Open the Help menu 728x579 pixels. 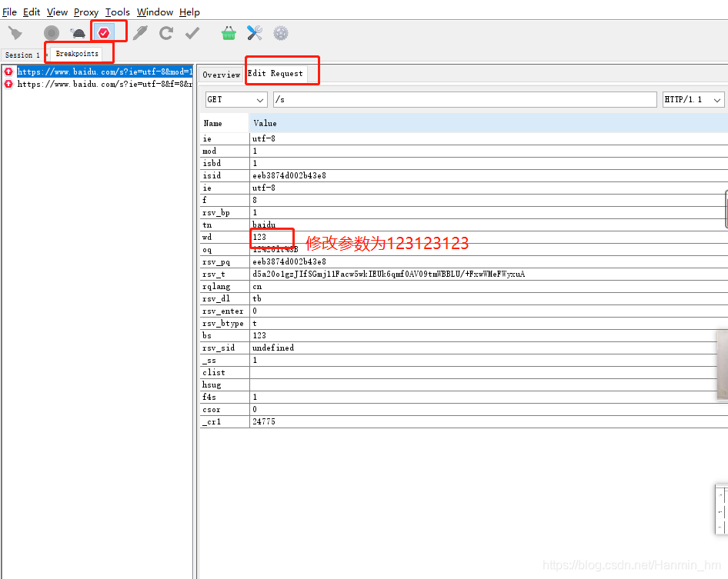point(189,12)
